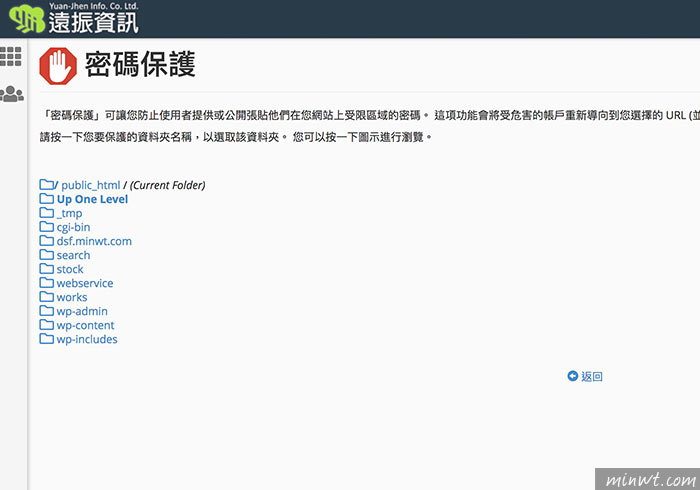Image resolution: width=700 pixels, height=490 pixels.
Task: Click the folder icon next to cgi-bin
Action: [x=46, y=226]
